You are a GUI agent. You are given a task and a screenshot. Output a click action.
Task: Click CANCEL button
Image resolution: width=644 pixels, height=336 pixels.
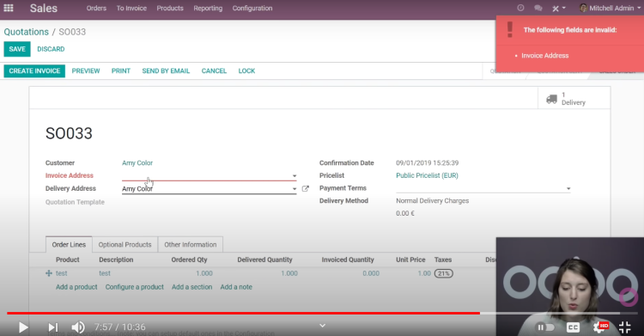(x=214, y=70)
